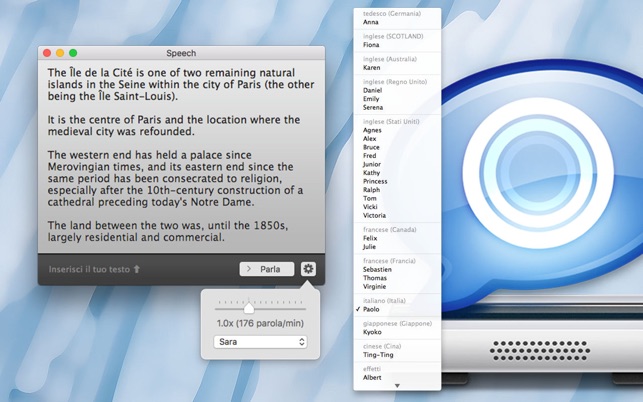Viewport: 643px width, 402px height.
Task: Click the Parla speak button
Action: click(267, 269)
